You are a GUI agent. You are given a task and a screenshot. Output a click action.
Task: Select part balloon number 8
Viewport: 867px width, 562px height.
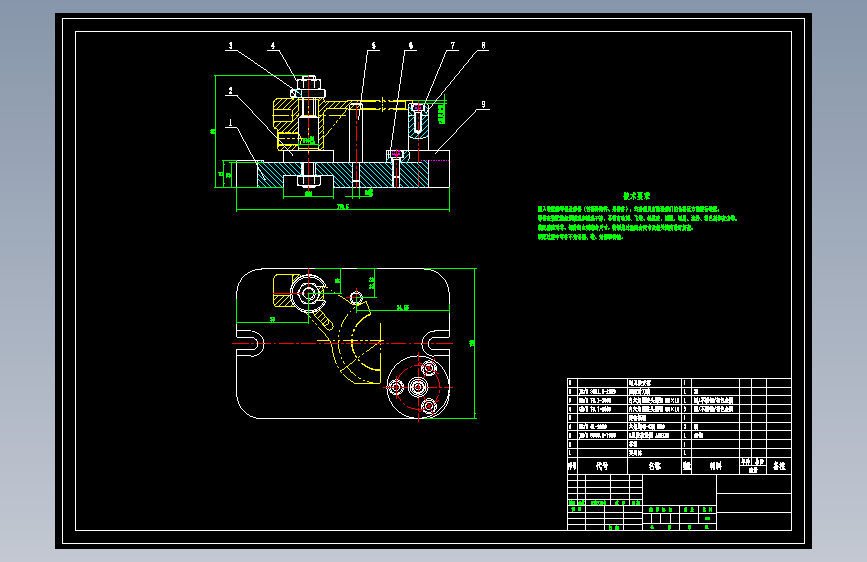point(483,46)
